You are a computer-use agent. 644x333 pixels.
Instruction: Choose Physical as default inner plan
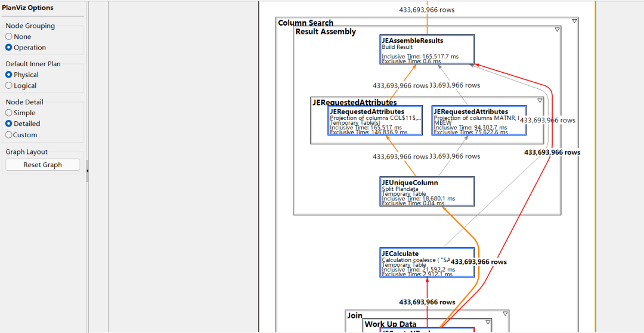tap(8, 75)
